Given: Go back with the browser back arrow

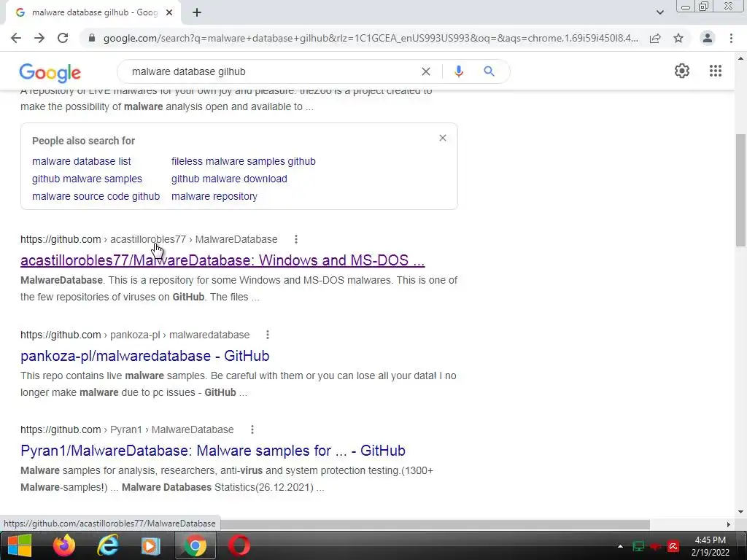Looking at the screenshot, I should pyautogui.click(x=16, y=38).
